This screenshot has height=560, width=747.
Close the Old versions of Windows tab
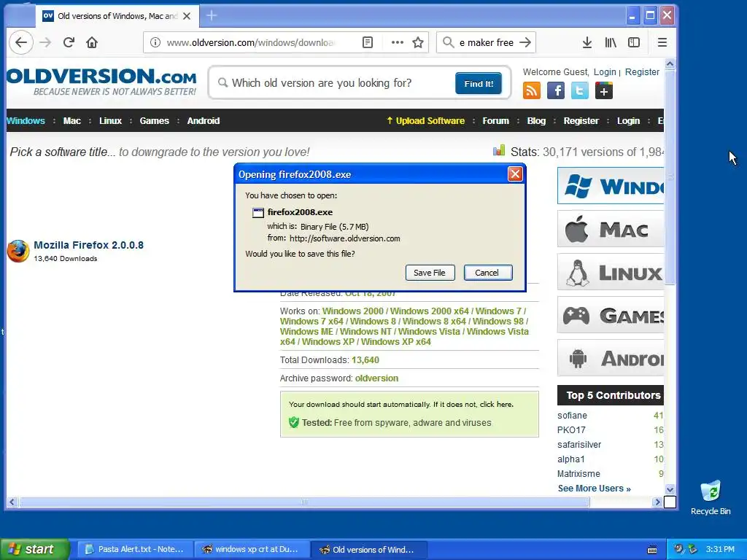click(x=187, y=16)
